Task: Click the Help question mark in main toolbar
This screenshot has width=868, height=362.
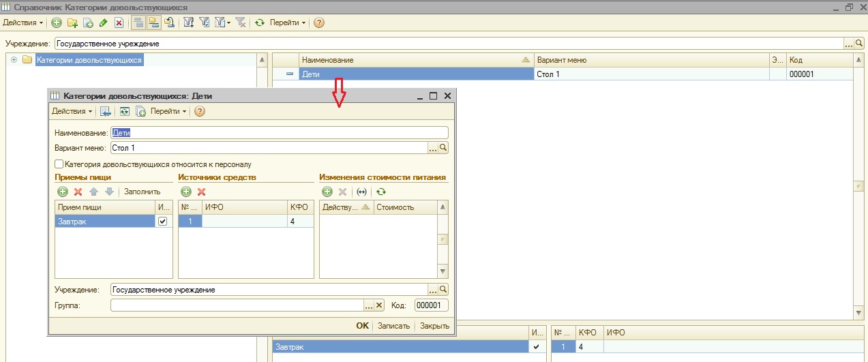Action: [318, 22]
